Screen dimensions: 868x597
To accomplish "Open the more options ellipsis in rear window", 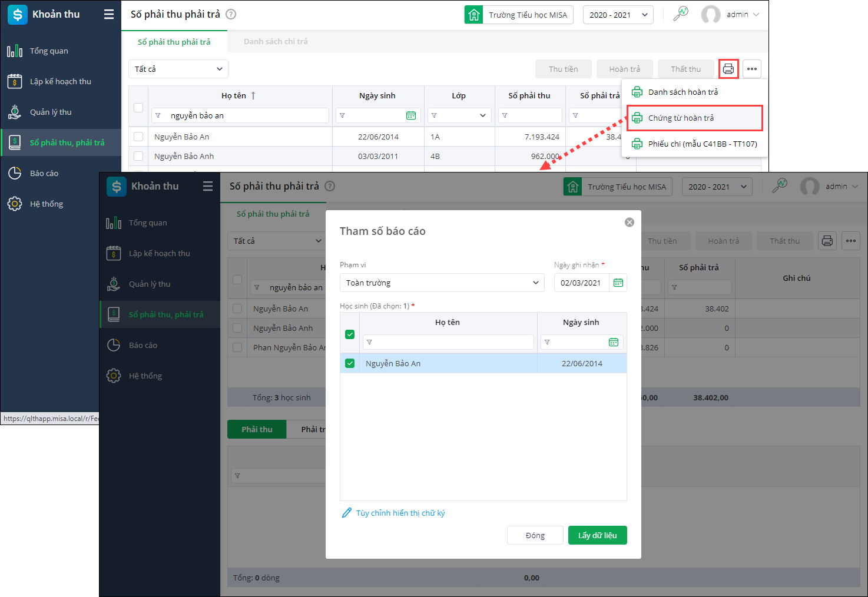I will coord(752,69).
